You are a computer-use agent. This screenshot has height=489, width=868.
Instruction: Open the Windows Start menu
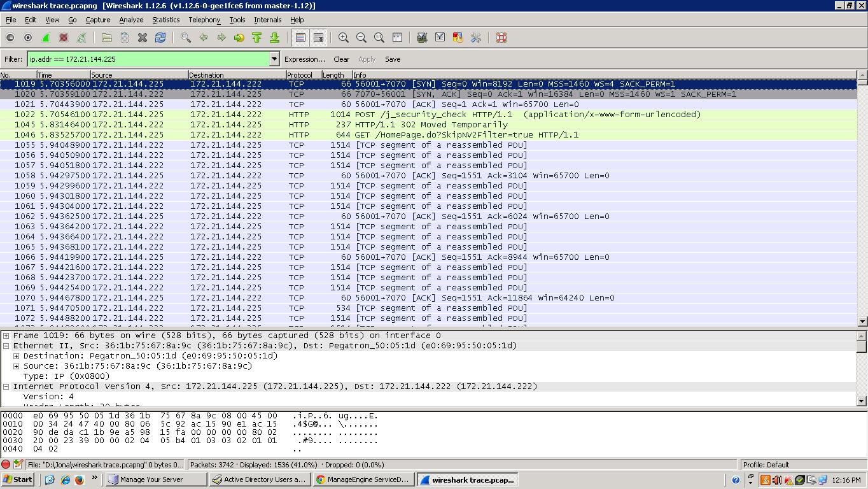click(18, 479)
